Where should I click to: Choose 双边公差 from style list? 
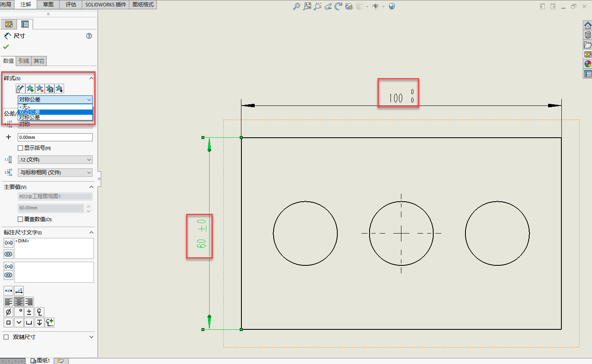(55, 112)
